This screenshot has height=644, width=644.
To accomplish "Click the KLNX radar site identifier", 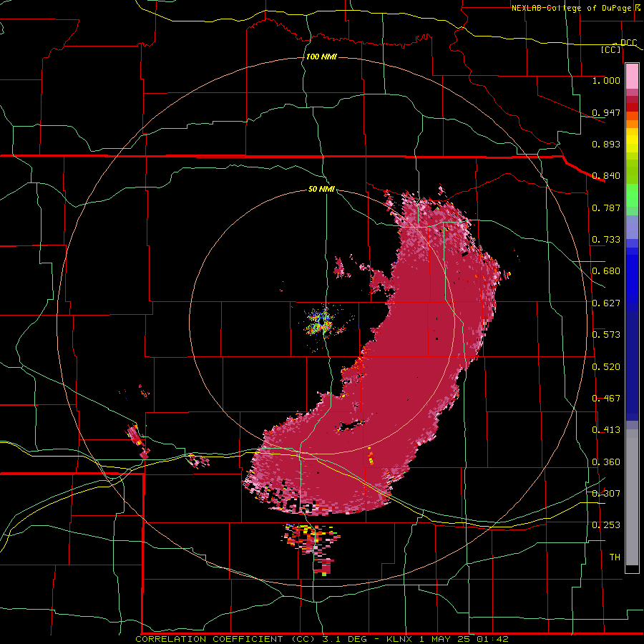I will (x=401, y=639).
